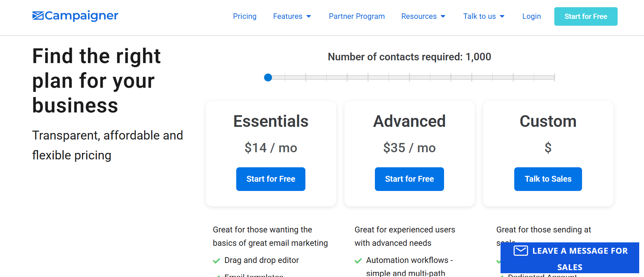This screenshot has width=644, height=277.
Task: Click the $14 / mo price
Action: coord(271,148)
